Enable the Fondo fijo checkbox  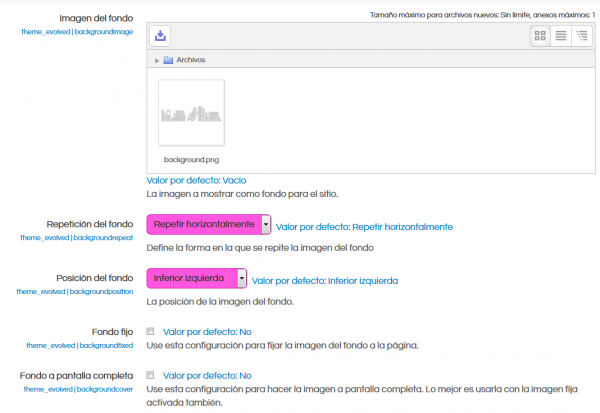pos(150,330)
